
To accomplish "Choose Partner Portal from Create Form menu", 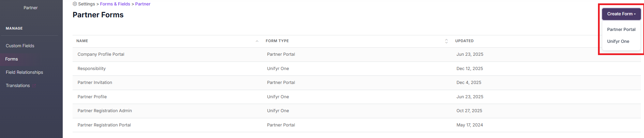I will point(621,30).
